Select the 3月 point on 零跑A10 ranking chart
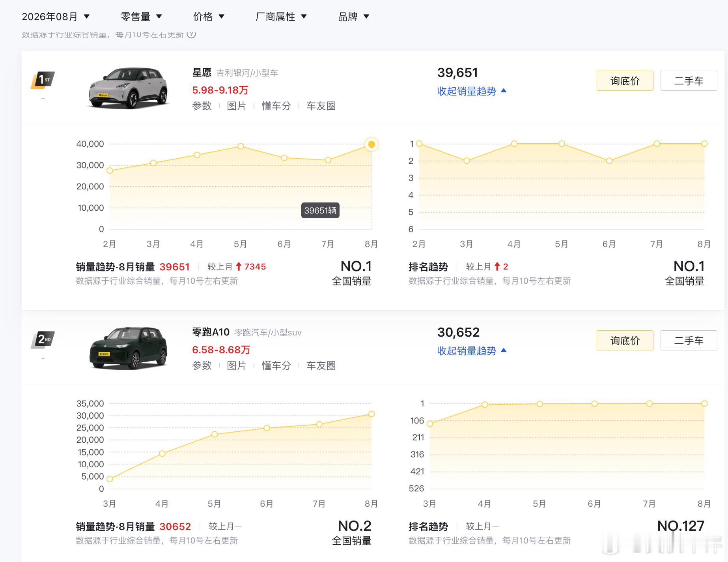Screen dimensions: 728x562 click(430, 424)
